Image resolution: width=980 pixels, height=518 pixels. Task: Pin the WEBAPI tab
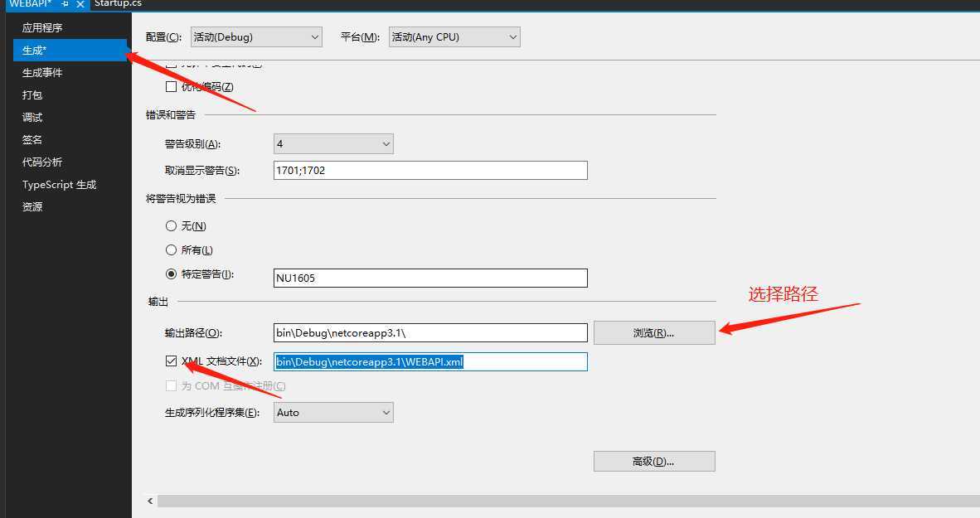[65, 4]
